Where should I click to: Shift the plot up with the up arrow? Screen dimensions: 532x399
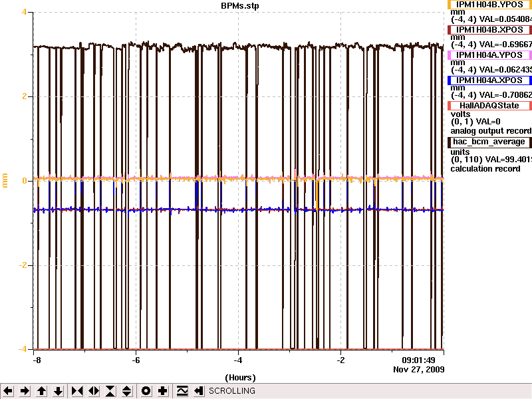pos(41,391)
